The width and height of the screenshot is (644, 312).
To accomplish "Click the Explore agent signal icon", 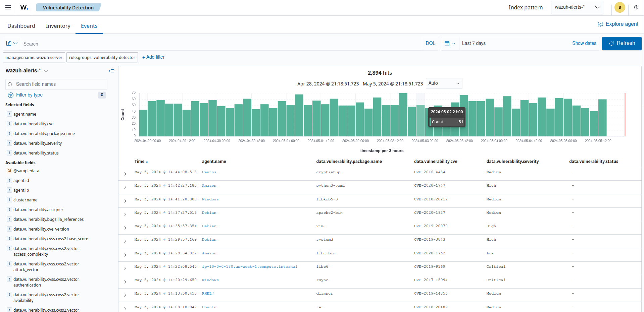I will coord(600,24).
